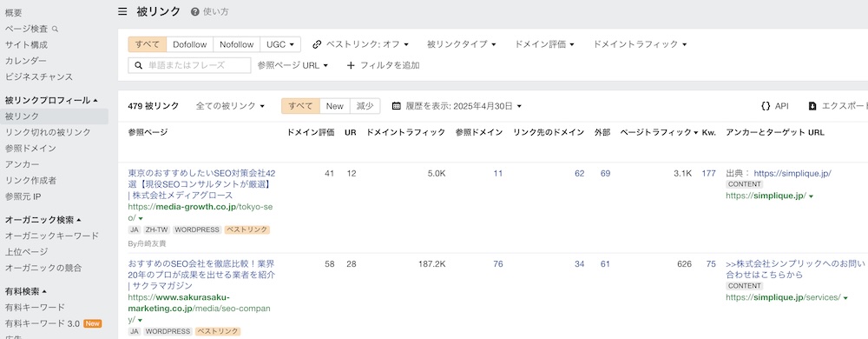Click the calendar icon for 履歴を表示
Image resolution: width=868 pixels, height=339 pixels.
[397, 106]
